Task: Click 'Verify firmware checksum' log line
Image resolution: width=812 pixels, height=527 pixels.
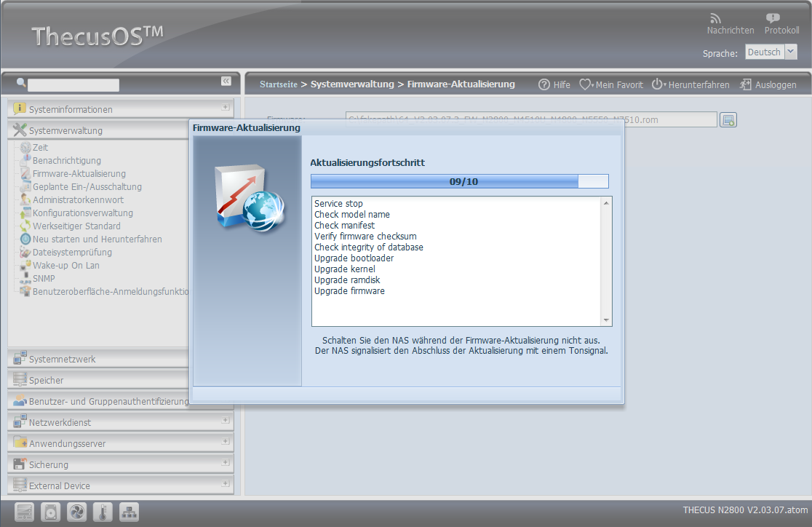Action: [x=365, y=237]
